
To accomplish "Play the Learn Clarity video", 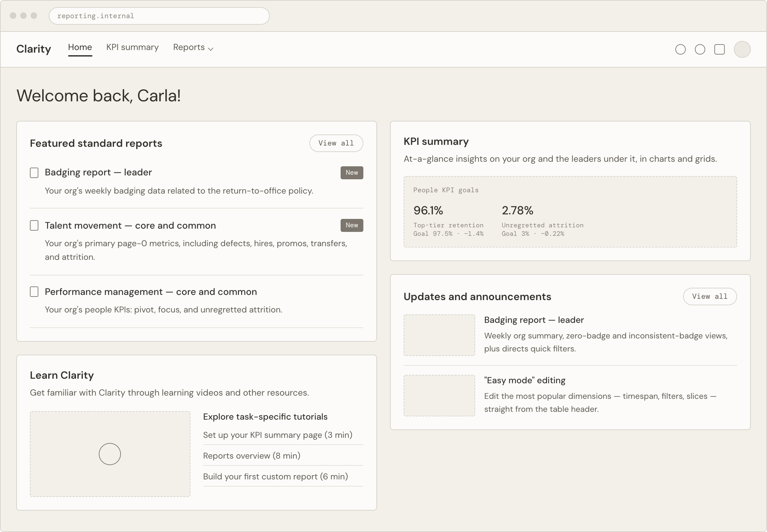I will tap(110, 454).
